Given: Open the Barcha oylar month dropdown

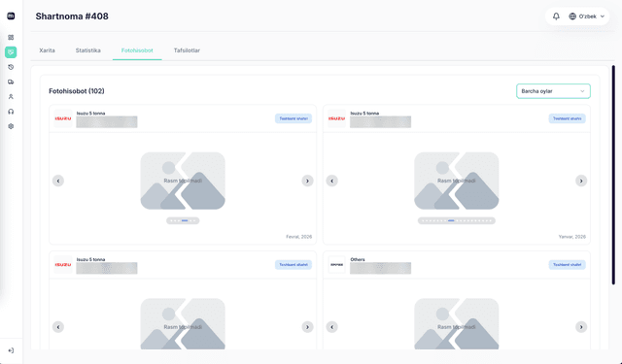Looking at the screenshot, I should point(553,91).
